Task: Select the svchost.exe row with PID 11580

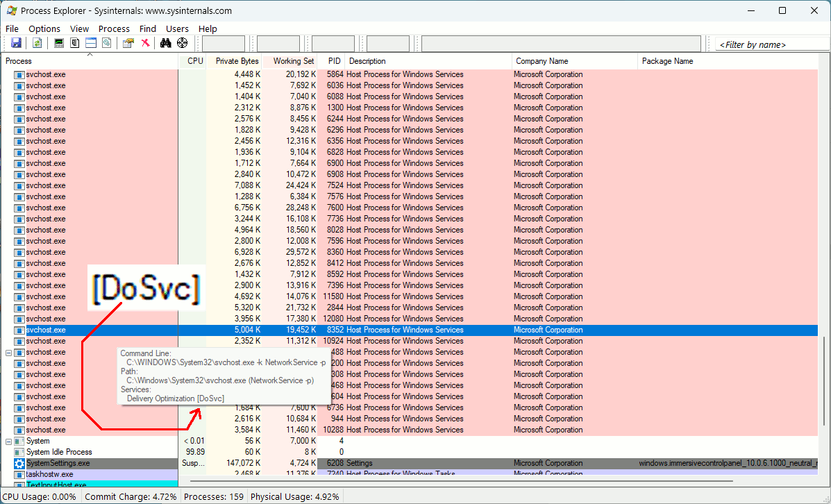Action: pyautogui.click(x=409, y=297)
